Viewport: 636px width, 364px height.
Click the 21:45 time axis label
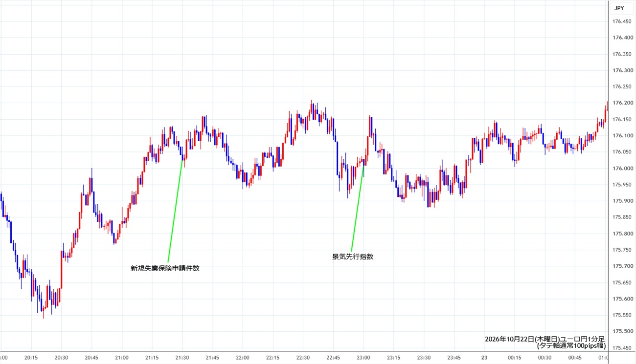point(212,358)
